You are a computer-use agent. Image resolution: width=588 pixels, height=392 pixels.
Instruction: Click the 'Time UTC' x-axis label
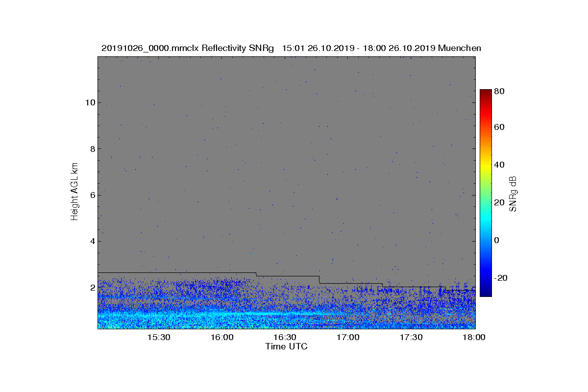click(286, 346)
